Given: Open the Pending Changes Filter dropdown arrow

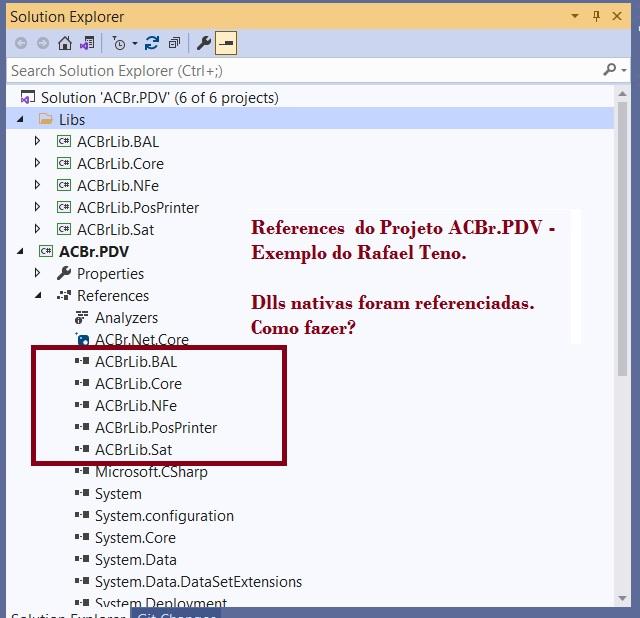Looking at the screenshot, I should (x=135, y=43).
